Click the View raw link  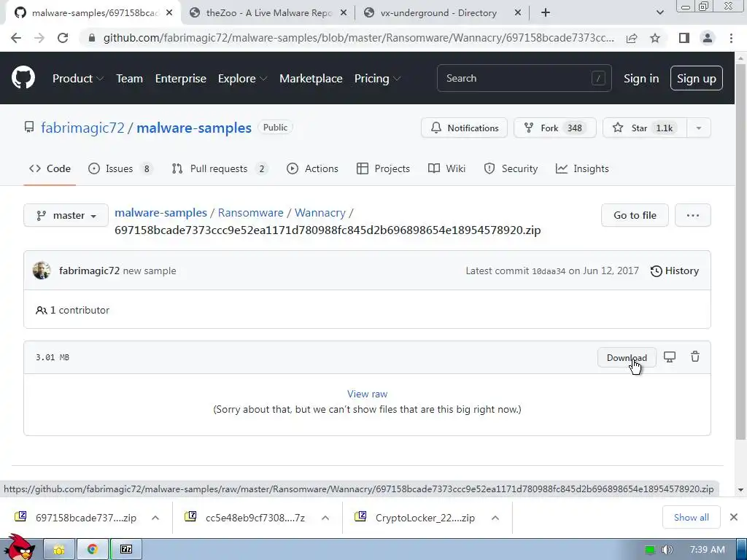(367, 394)
